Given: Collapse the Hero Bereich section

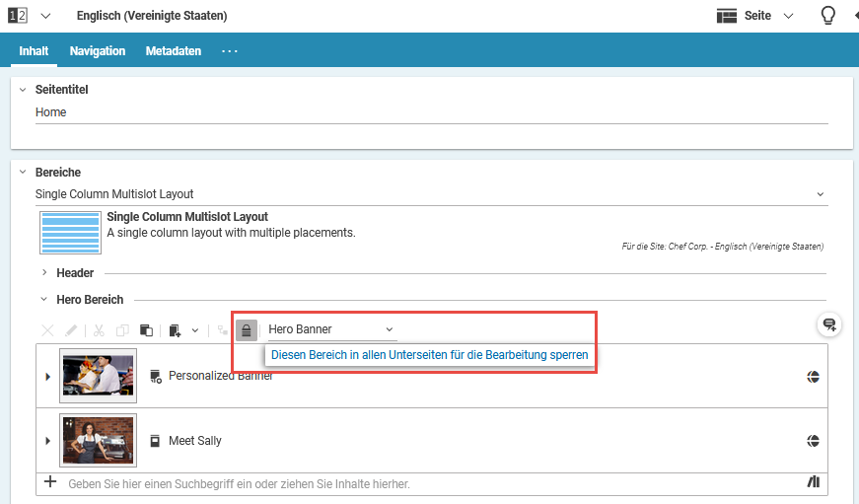Looking at the screenshot, I should (x=44, y=300).
